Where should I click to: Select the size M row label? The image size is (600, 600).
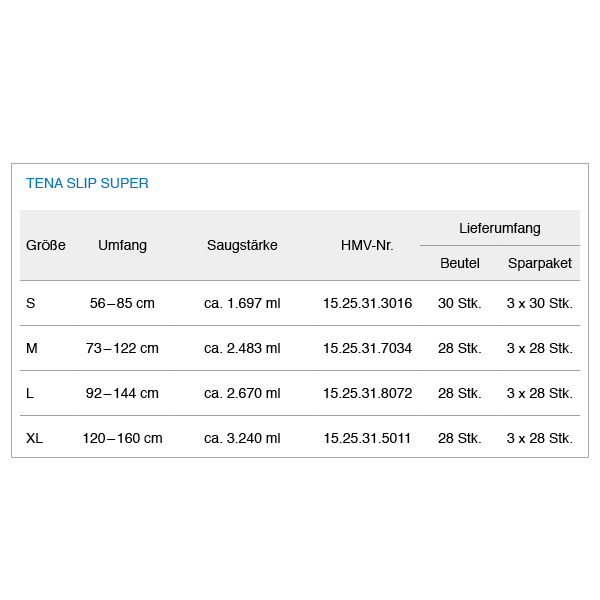point(32,348)
